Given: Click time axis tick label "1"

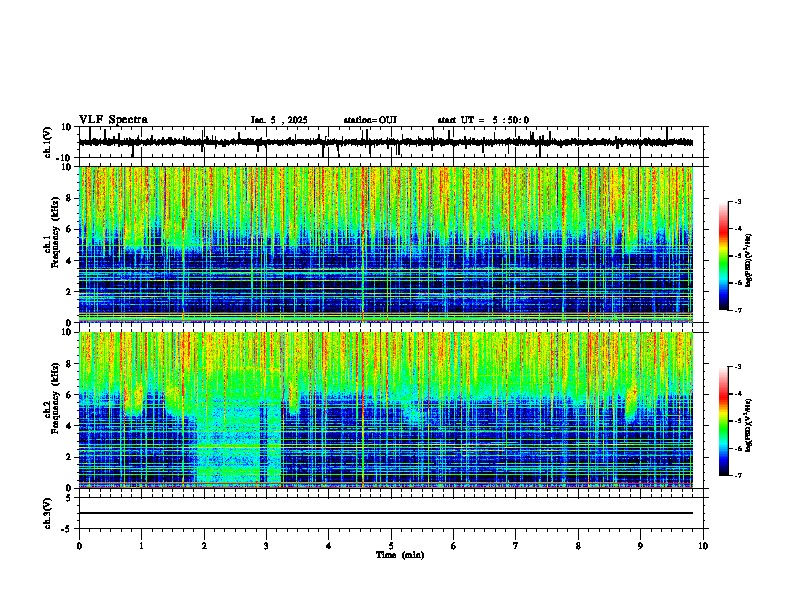Looking at the screenshot, I should point(142,546).
